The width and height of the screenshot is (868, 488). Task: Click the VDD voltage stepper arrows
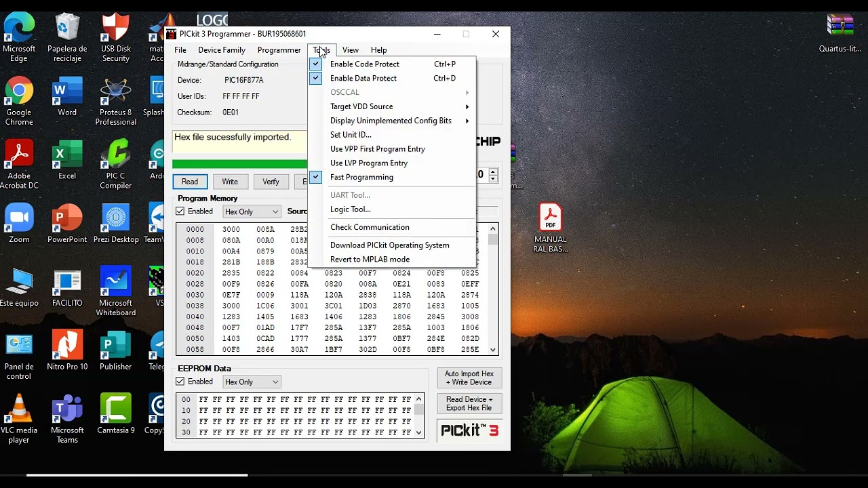(x=494, y=175)
